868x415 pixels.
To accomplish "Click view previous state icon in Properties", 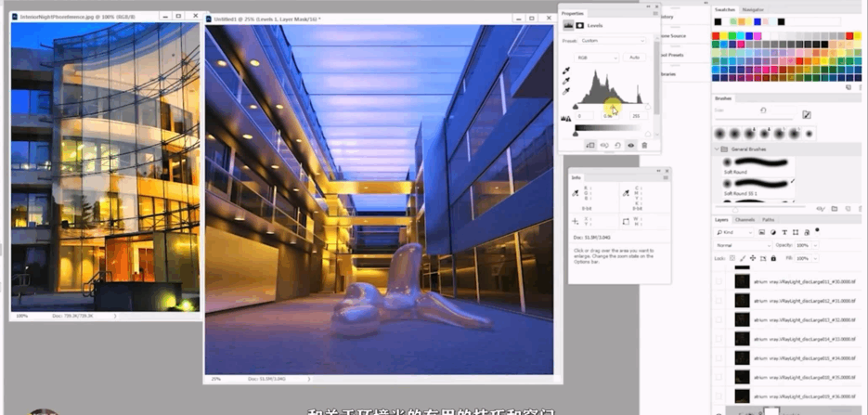I will 604,146.
